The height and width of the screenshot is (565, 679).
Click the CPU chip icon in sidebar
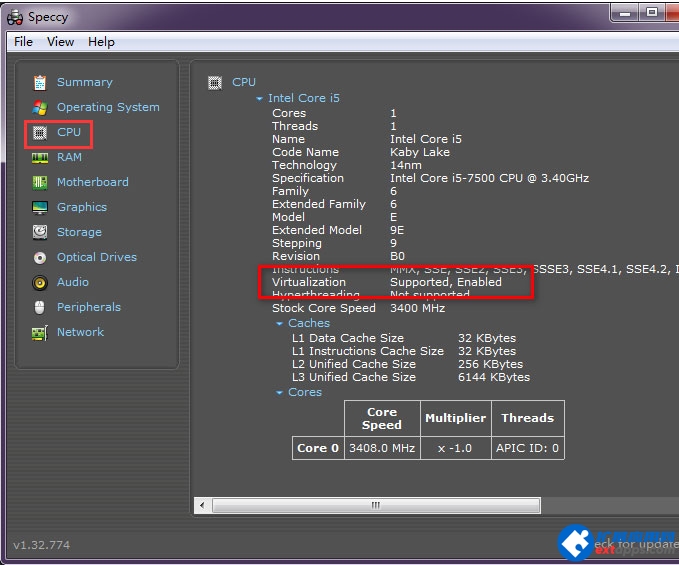[40, 132]
